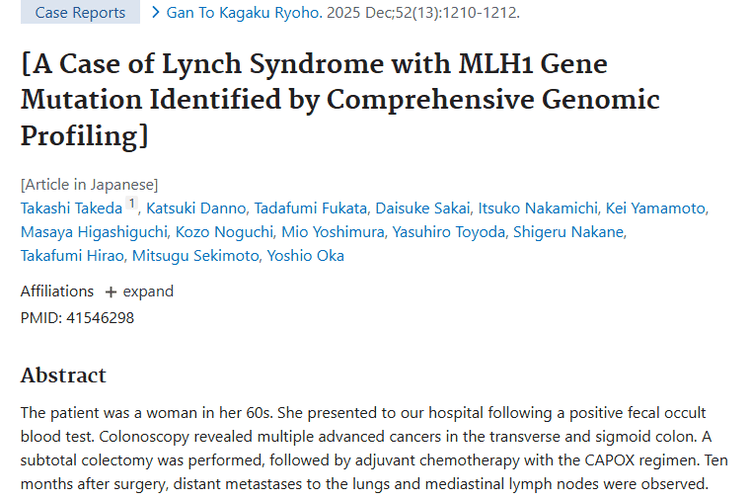The image size is (750, 500).
Task: Open author Kei Yamamoto's link
Action: point(656,208)
